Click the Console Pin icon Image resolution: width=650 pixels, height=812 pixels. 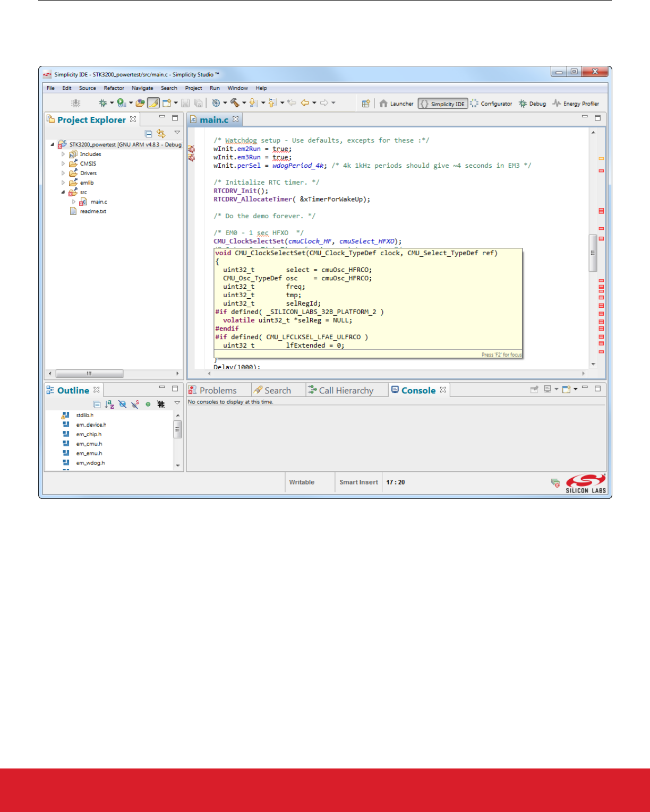534,389
